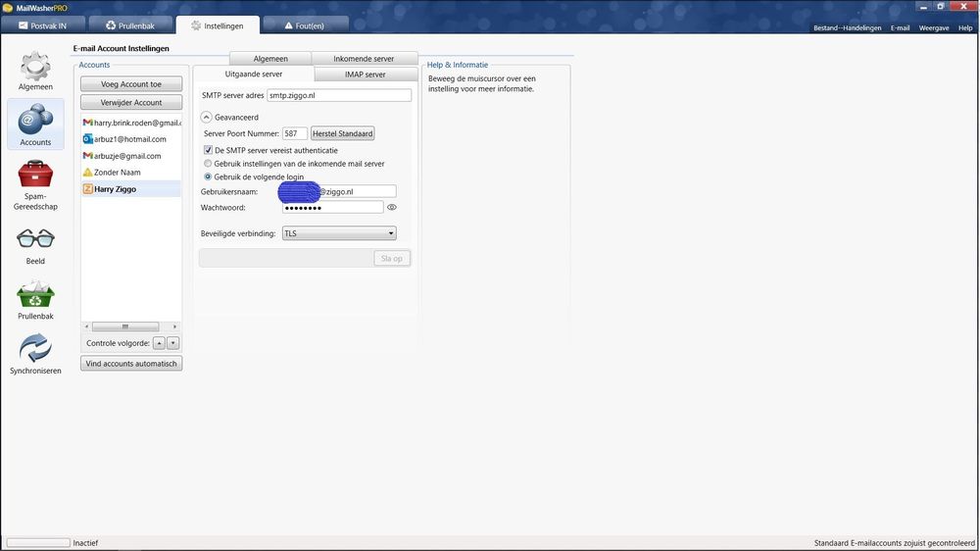Click the Sla op button
Screen dimensions: 980x551
pyautogui.click(x=392, y=258)
